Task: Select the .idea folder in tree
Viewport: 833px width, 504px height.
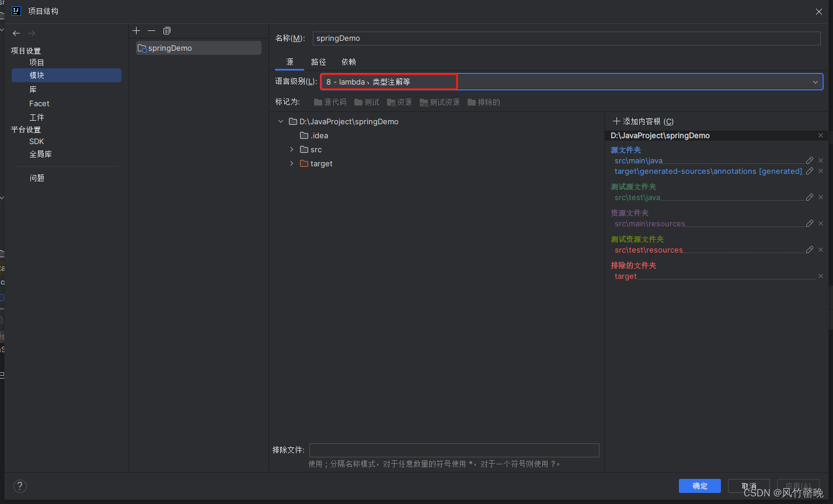Action: tap(314, 135)
